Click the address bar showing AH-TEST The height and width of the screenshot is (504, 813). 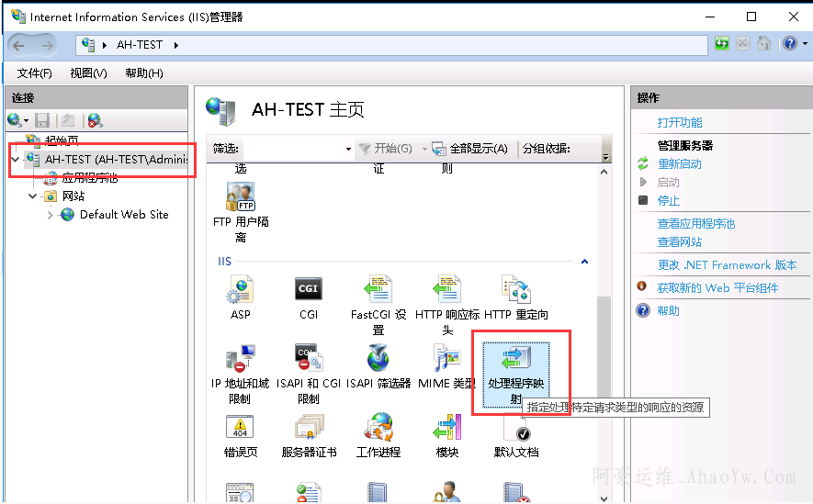coord(395,44)
